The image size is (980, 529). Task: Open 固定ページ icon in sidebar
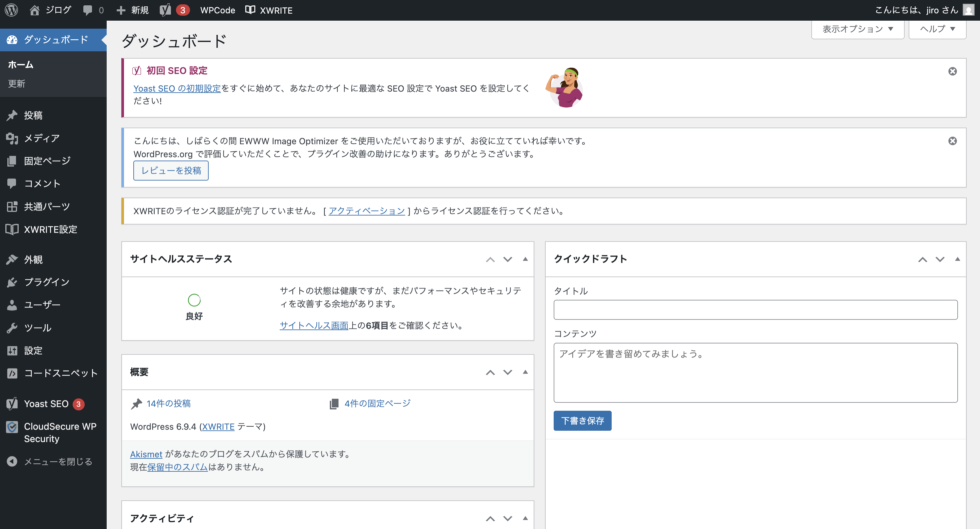coord(12,161)
